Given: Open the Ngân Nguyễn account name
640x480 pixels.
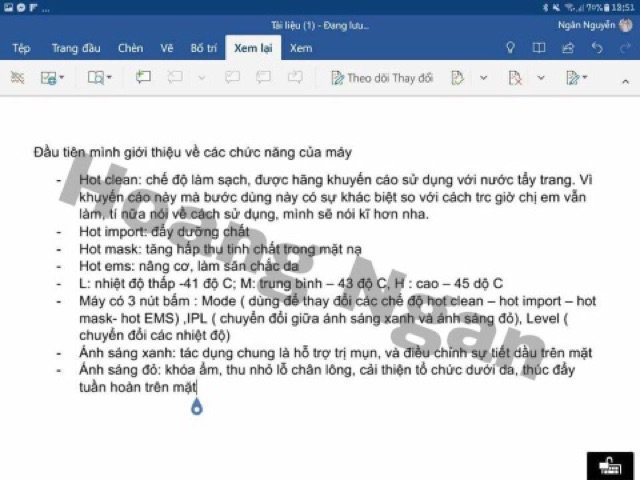Looking at the screenshot, I should 586,25.
